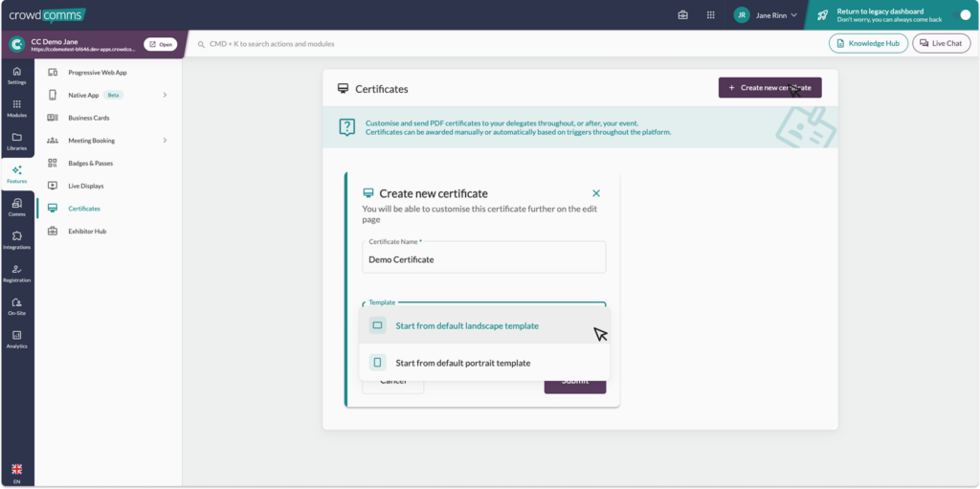The width and height of the screenshot is (980, 489).
Task: Select default portrait template option
Action: point(462,363)
